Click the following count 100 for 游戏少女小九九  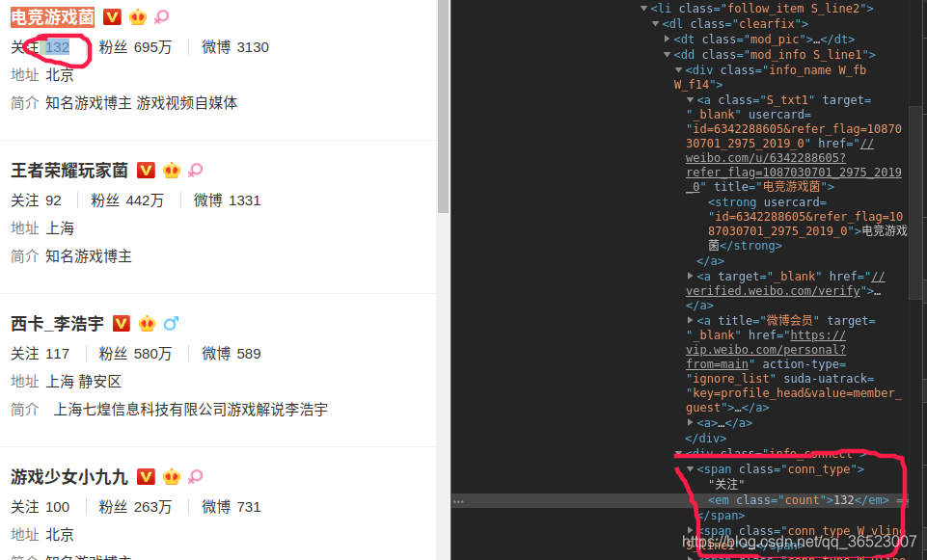click(57, 507)
